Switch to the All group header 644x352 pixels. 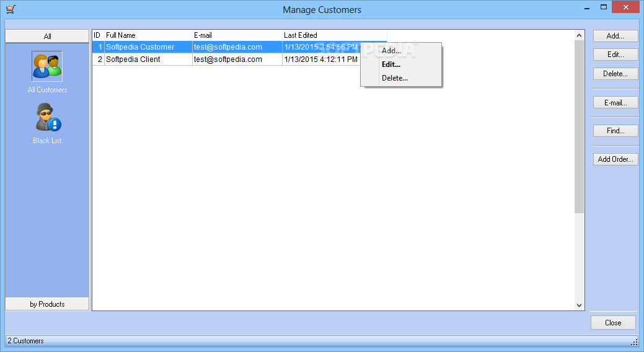click(47, 36)
